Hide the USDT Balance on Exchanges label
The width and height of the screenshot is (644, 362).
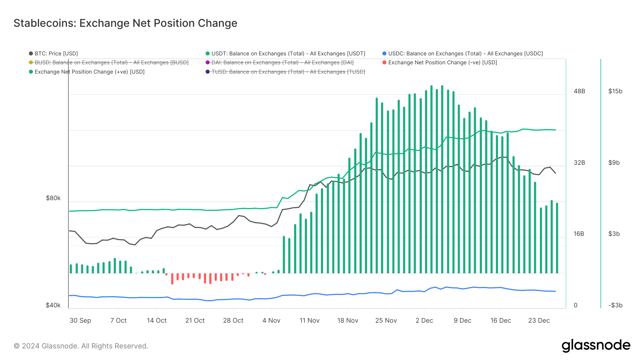[x=288, y=54]
